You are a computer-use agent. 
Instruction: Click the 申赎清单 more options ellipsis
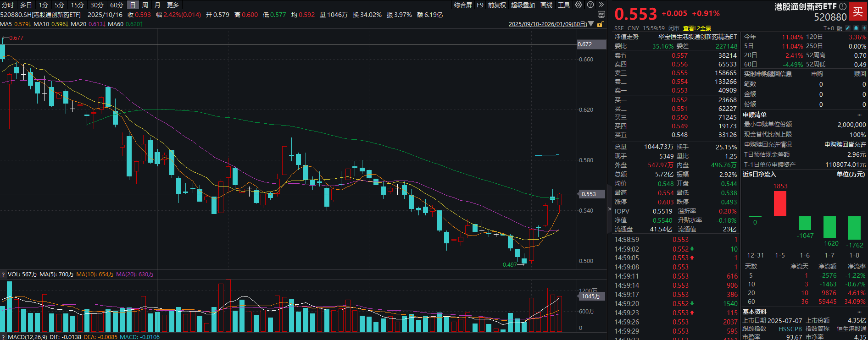point(859,115)
